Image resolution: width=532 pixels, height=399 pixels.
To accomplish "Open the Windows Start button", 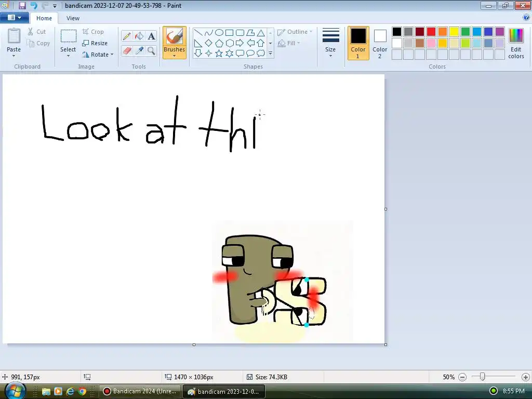I will pyautogui.click(x=14, y=391).
